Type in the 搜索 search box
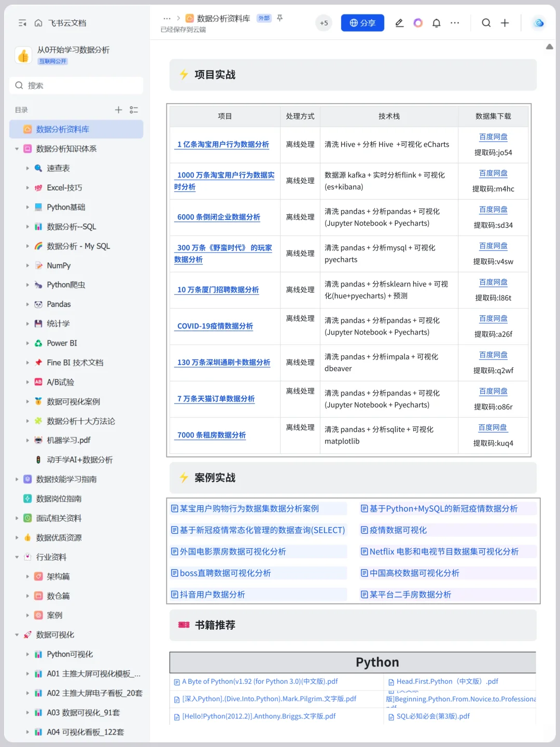This screenshot has height=747, width=560. [x=76, y=86]
